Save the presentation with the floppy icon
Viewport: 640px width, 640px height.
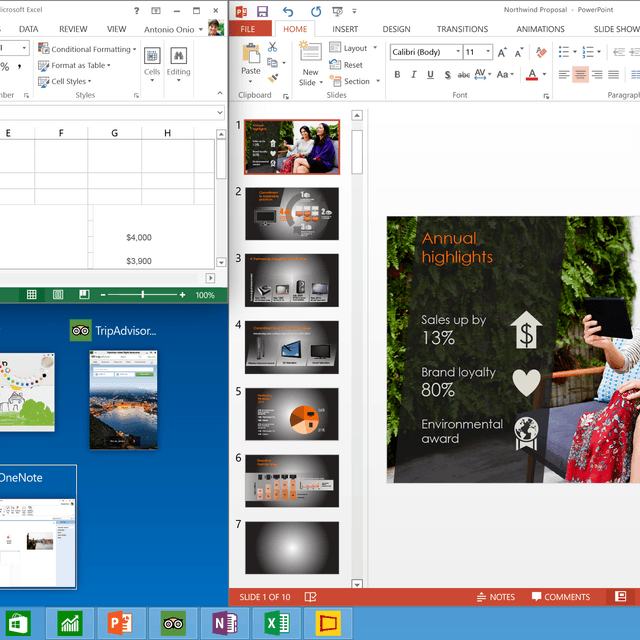262,11
